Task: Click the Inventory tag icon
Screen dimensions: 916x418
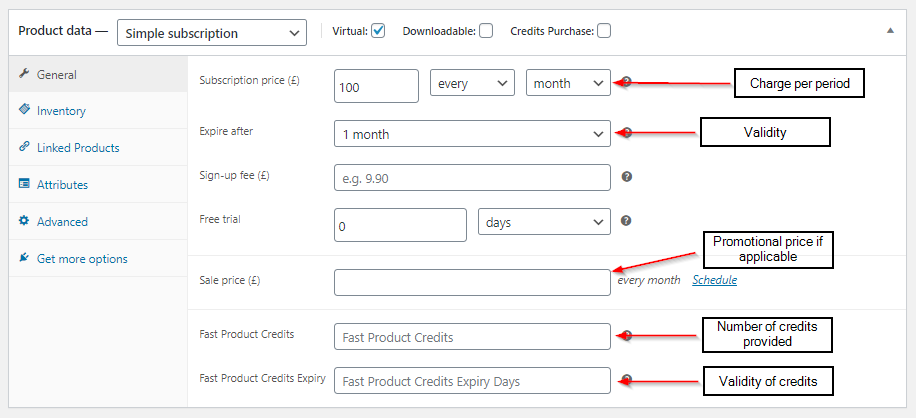Action: coord(24,110)
